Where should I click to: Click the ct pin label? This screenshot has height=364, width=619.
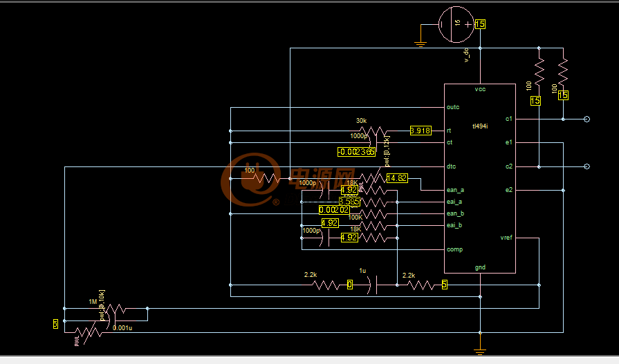coord(450,142)
